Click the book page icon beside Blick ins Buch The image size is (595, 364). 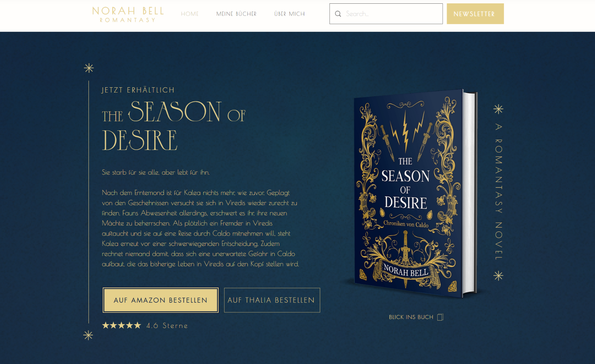[x=440, y=317]
